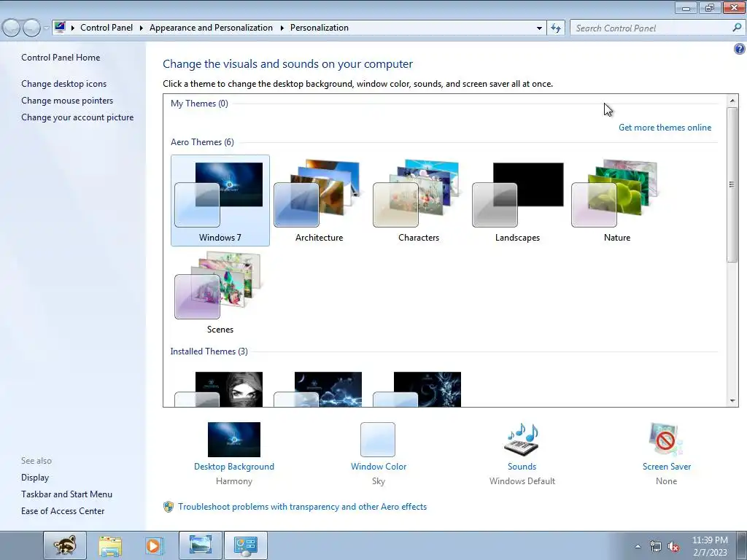This screenshot has width=747, height=560.
Task: Click the Control Panel taskbar button
Action: click(245, 545)
